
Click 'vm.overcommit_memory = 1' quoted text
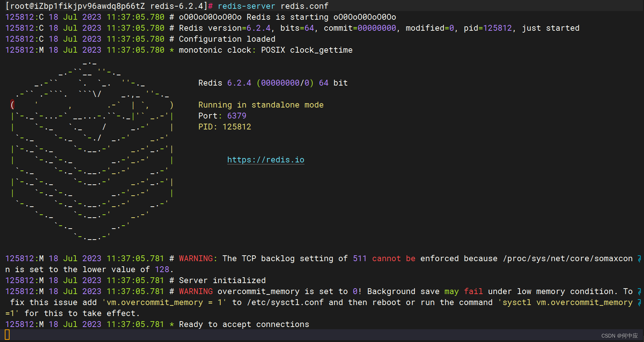coord(164,302)
